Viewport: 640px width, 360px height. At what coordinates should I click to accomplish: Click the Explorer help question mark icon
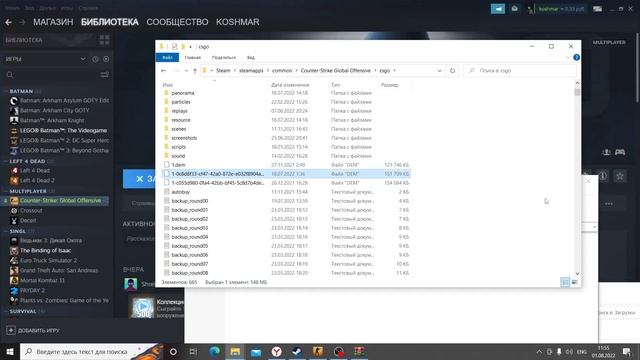[576, 58]
